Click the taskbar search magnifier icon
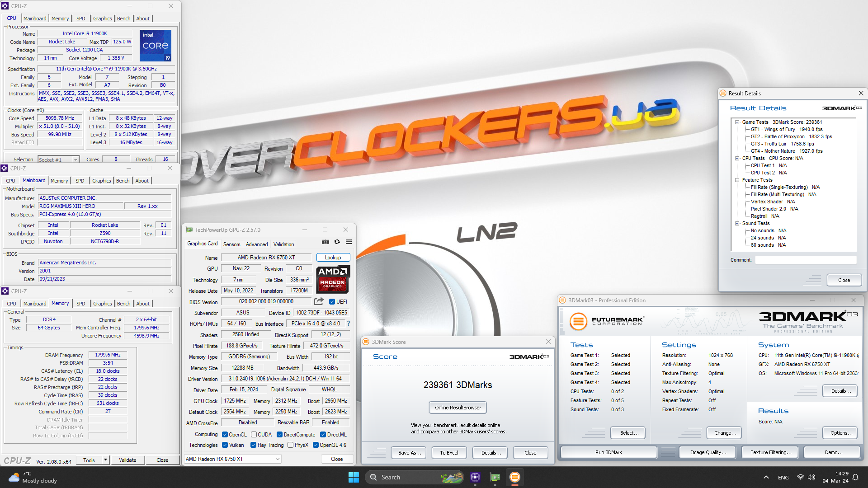The height and width of the screenshot is (488, 868). [373, 477]
